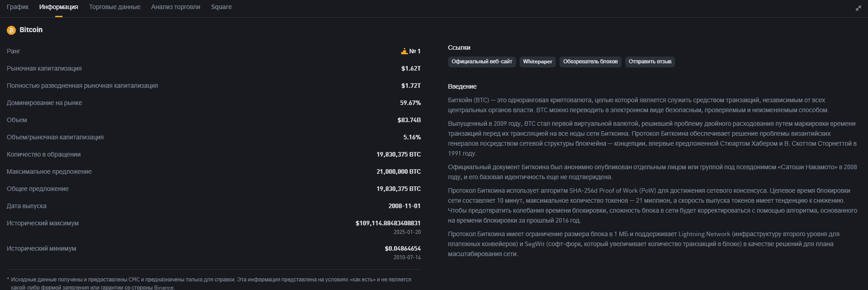The height and width of the screenshot is (290, 868).
Task: Click the Доминирование на рынке label
Action: pos(44,103)
